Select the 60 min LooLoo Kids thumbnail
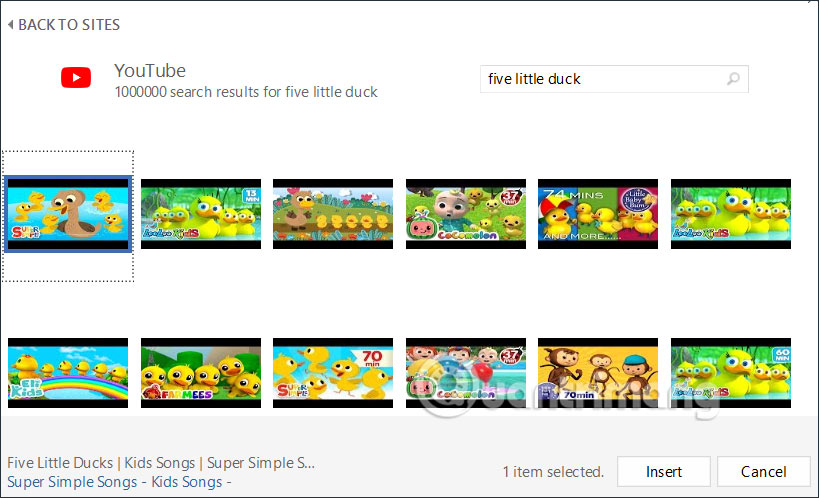This screenshot has height=498, width=819. [731, 373]
